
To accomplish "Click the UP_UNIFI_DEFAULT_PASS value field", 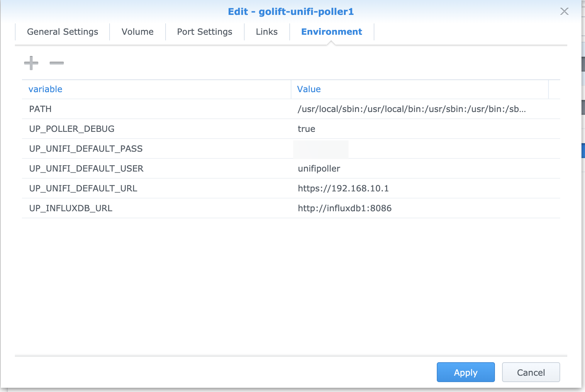I will coord(320,149).
